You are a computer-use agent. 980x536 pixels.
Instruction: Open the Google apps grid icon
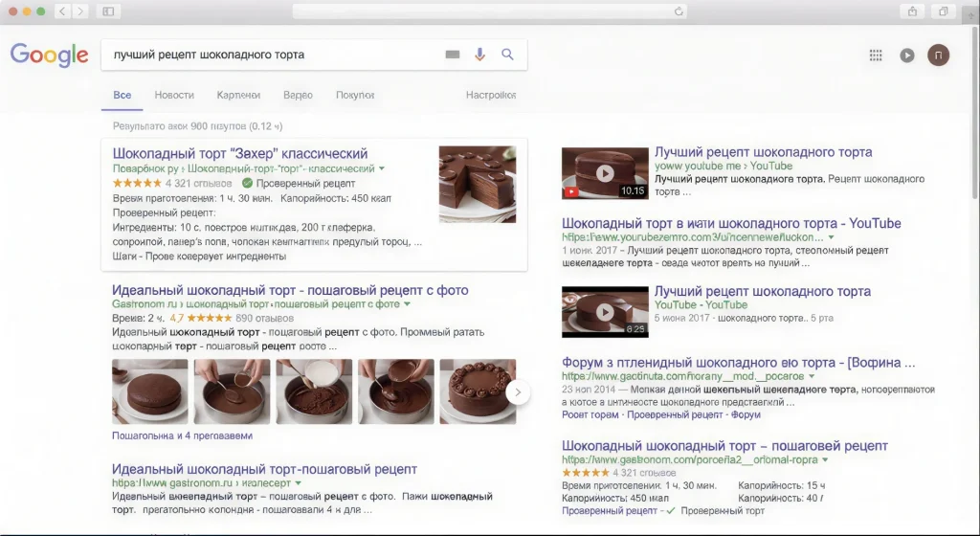(876, 56)
